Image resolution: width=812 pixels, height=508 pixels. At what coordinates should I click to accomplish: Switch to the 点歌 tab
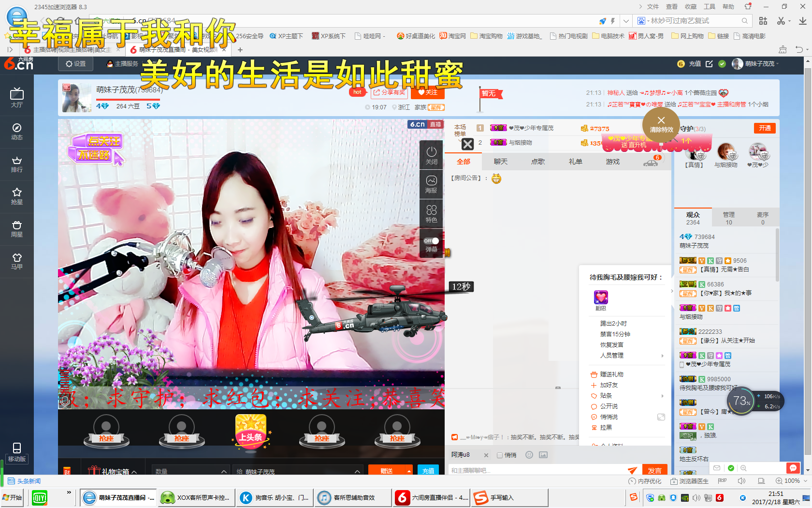tap(538, 162)
